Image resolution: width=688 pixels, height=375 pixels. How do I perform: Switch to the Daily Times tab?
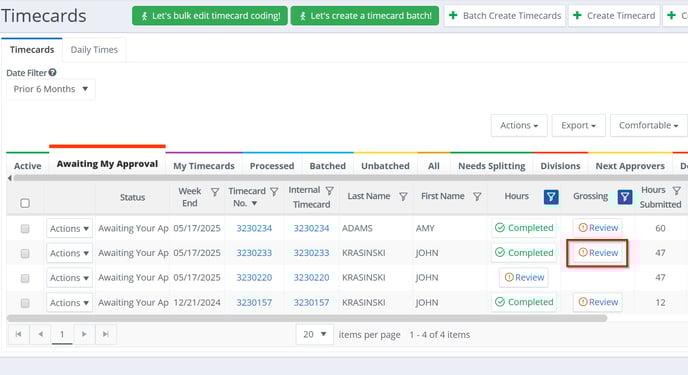click(x=94, y=50)
